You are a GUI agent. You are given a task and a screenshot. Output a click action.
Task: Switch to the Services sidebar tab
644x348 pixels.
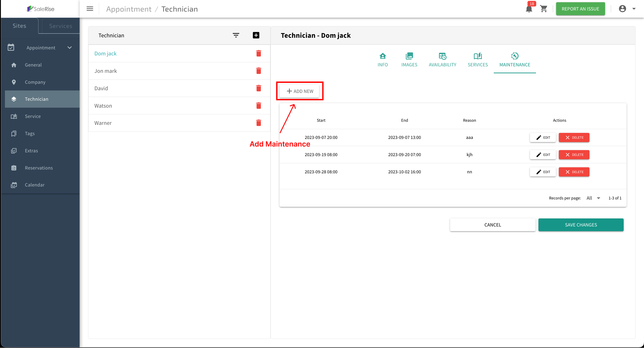pos(61,26)
